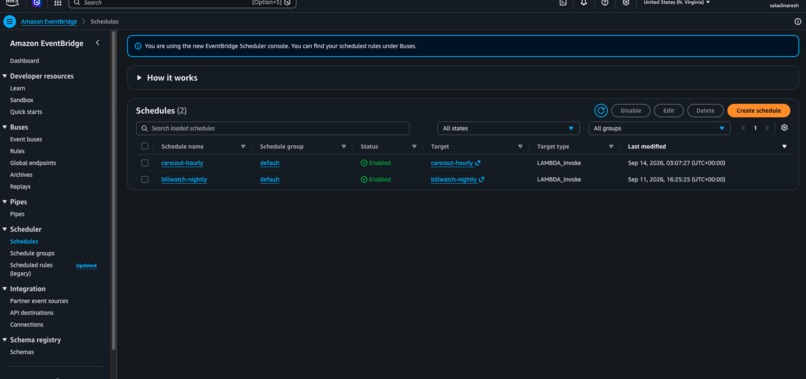Collapse the Scheduler sidebar section
This screenshot has width=806, height=379.
[x=5, y=229]
